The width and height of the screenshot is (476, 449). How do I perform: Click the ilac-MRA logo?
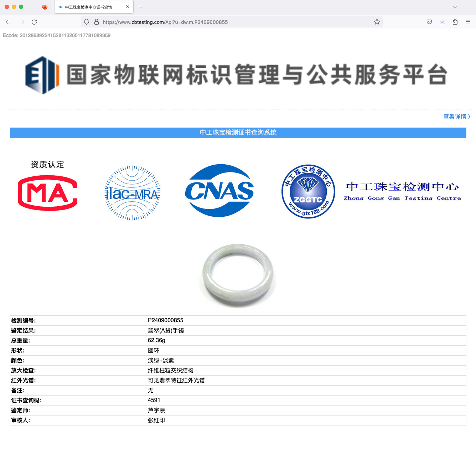tap(133, 193)
